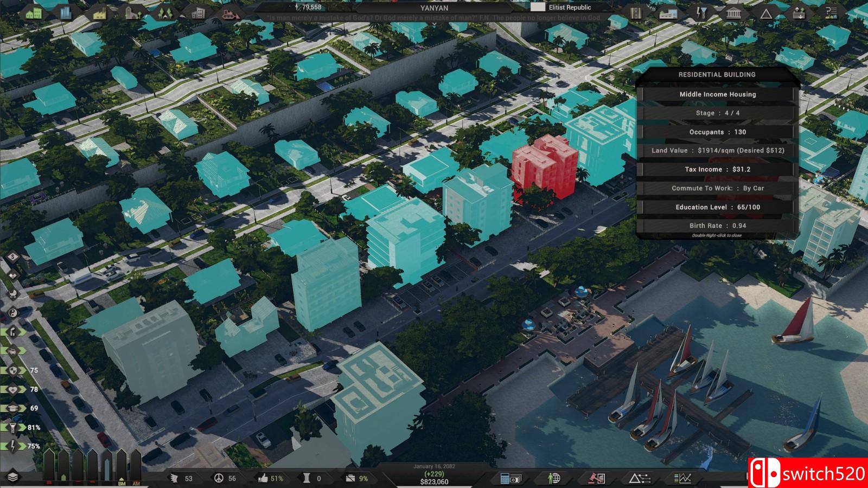Click the Elitist Republic government label

click(570, 8)
